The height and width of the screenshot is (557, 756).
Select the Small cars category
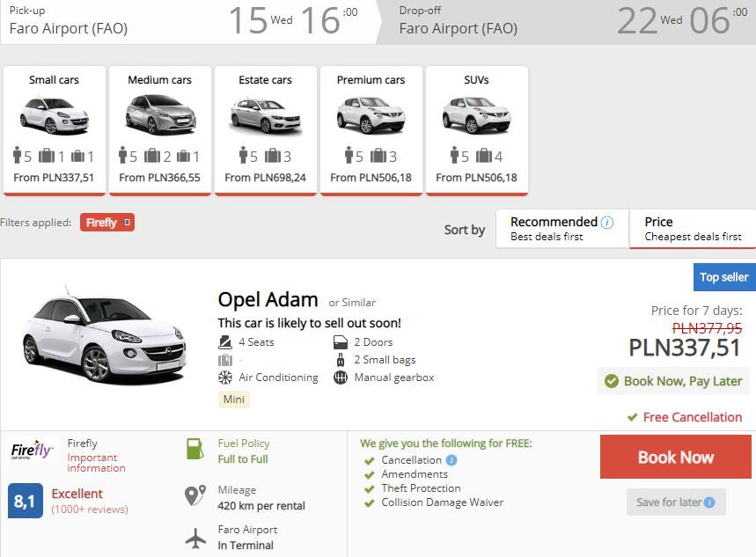point(55,129)
